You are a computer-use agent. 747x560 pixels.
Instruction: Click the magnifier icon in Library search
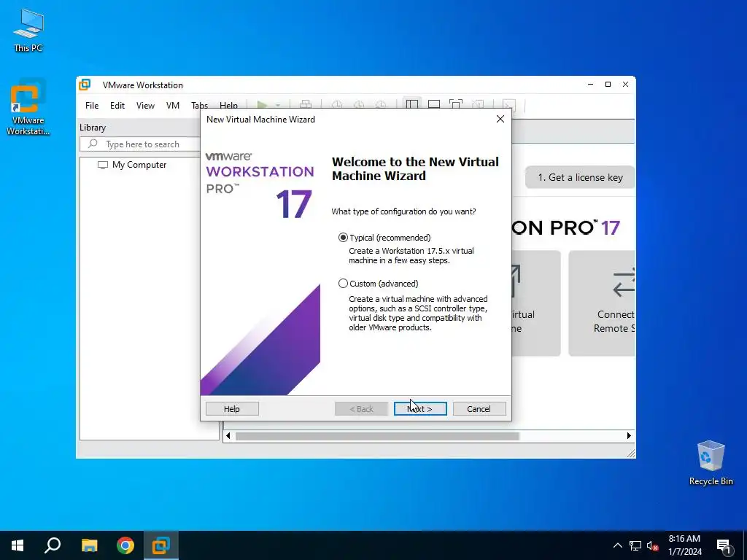click(93, 144)
